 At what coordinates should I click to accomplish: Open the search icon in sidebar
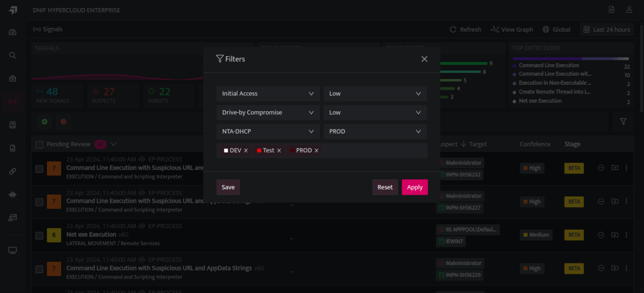tap(13, 55)
